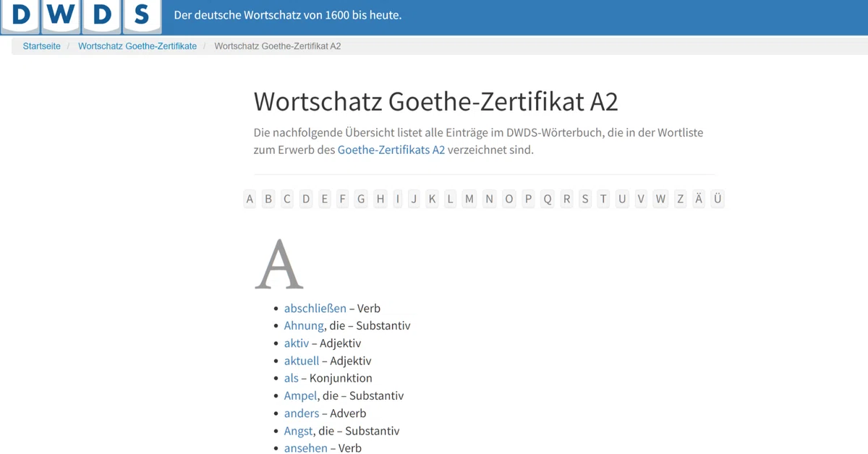Viewport: 868px width, 454px height.
Task: Go to words starting with Ä
Action: pos(699,199)
